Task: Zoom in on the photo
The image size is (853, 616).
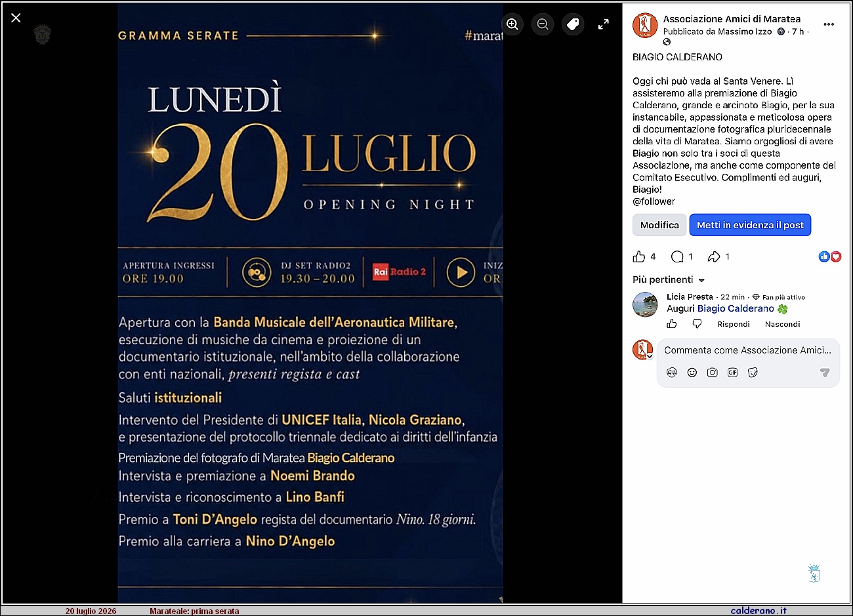Action: pyautogui.click(x=512, y=24)
